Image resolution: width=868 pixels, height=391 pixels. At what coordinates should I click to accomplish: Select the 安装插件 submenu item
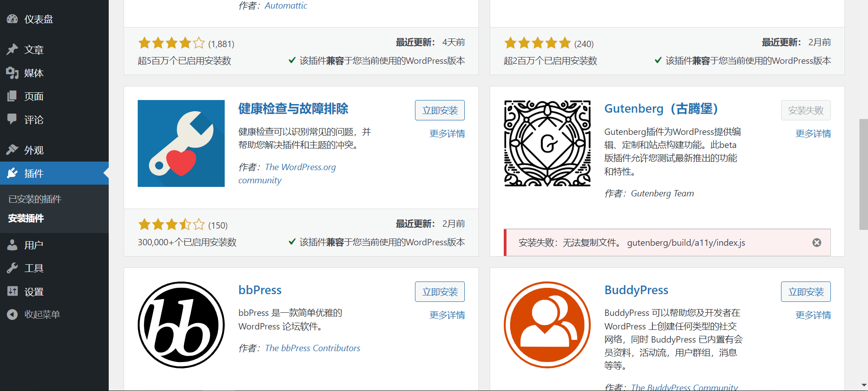click(26, 218)
